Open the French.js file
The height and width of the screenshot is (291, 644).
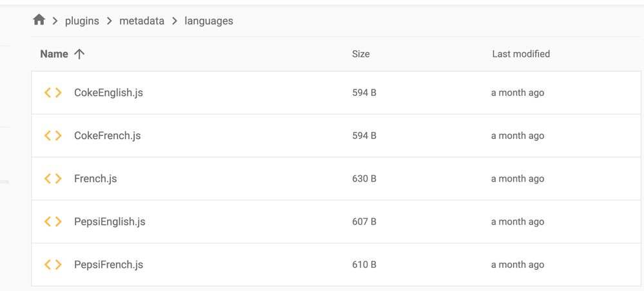(x=95, y=179)
